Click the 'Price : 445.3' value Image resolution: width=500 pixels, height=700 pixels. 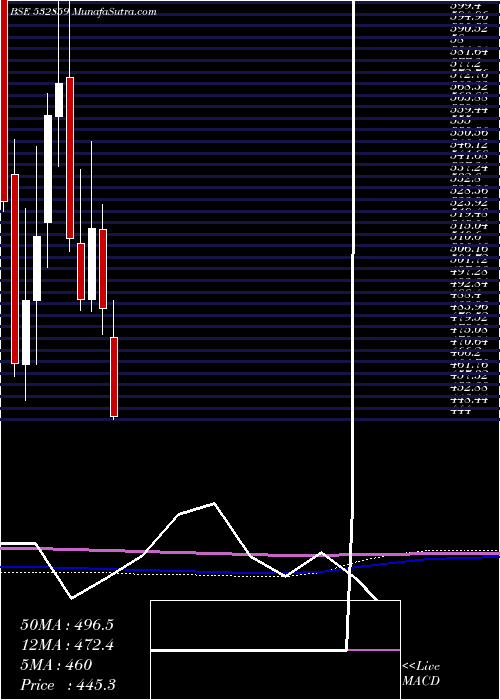[x=68, y=685]
